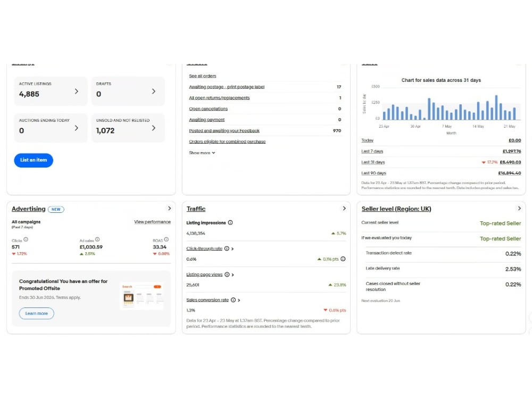
Task: Open Listing page views link
Action: (204, 275)
